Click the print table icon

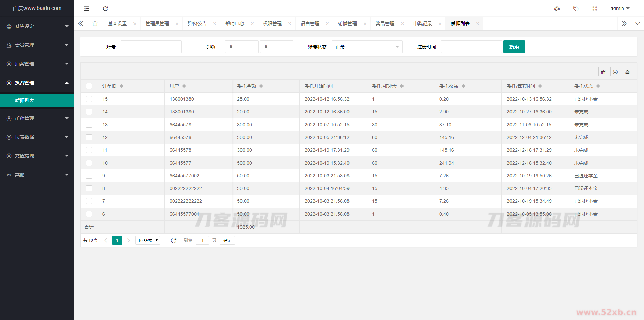click(x=615, y=72)
